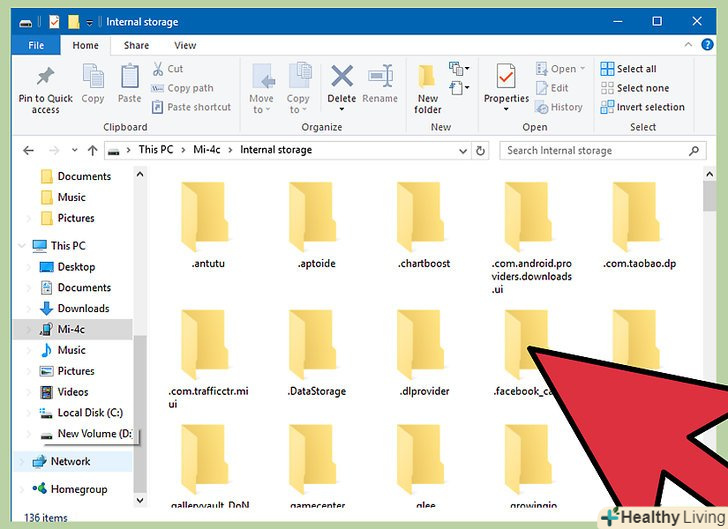Select the .DataStorage folder

click(x=316, y=353)
